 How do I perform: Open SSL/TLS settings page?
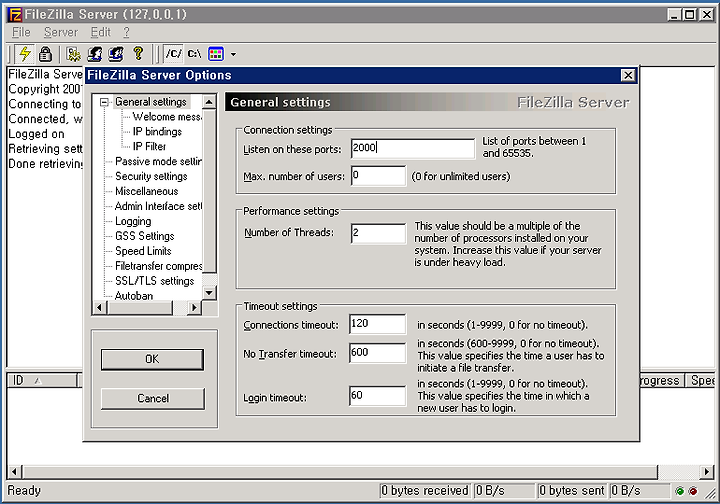(x=155, y=281)
